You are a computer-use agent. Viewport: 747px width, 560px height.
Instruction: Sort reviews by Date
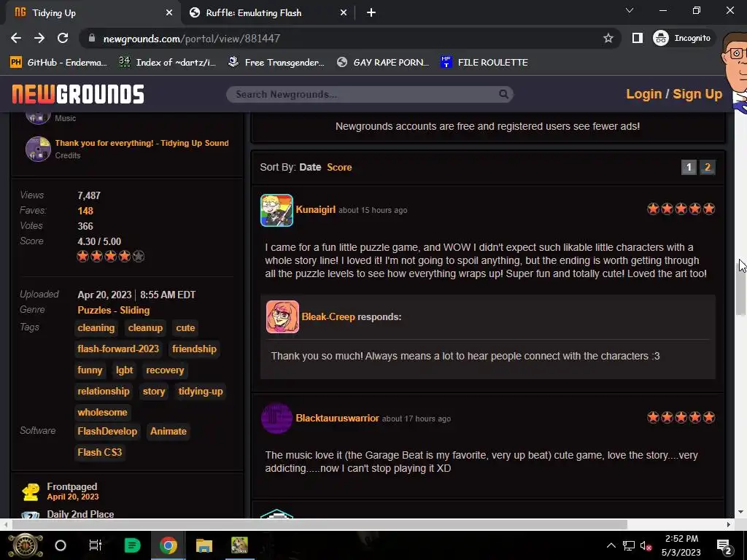pyautogui.click(x=310, y=167)
